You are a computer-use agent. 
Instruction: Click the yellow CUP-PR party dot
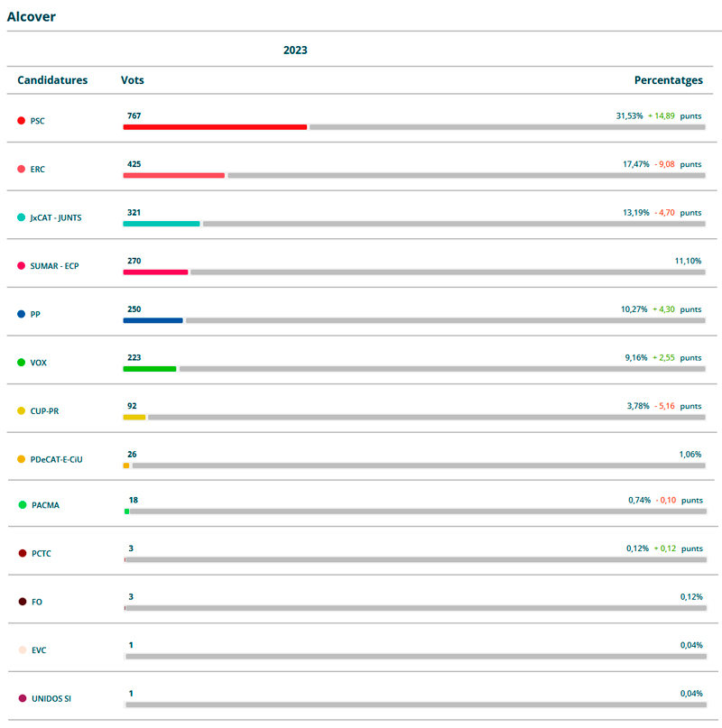pos(22,411)
